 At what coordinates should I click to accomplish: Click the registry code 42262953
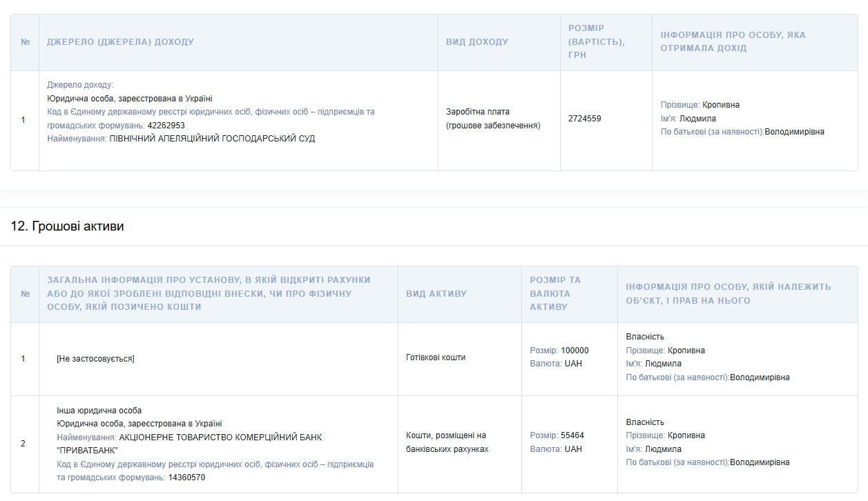[166, 126]
